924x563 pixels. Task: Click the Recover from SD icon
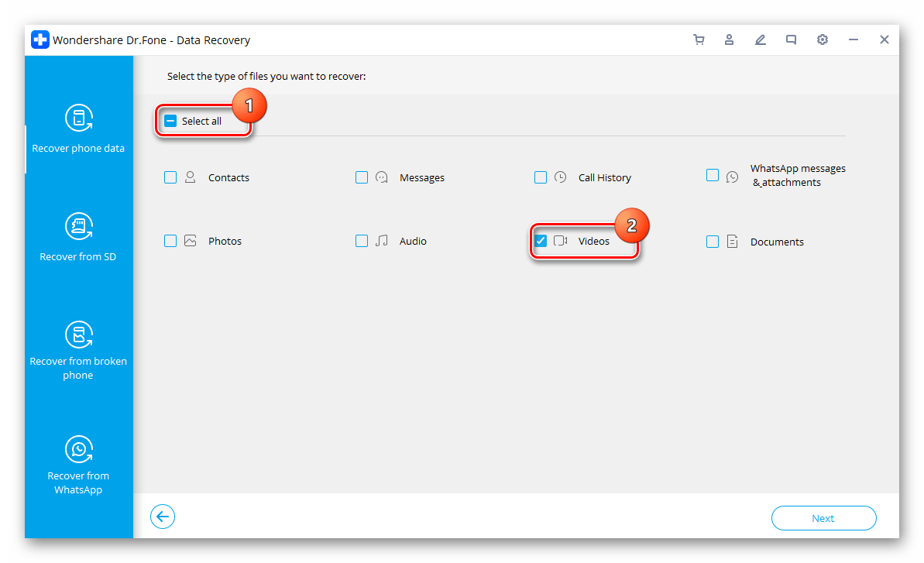79,226
